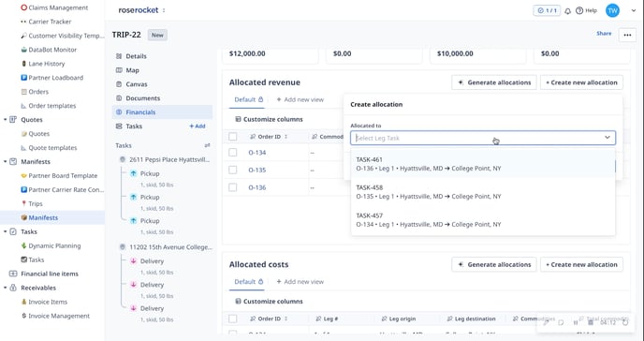This screenshot has width=644, height=341.
Task: Click the Dynamic Planning sidebar icon
Action: coord(23,245)
